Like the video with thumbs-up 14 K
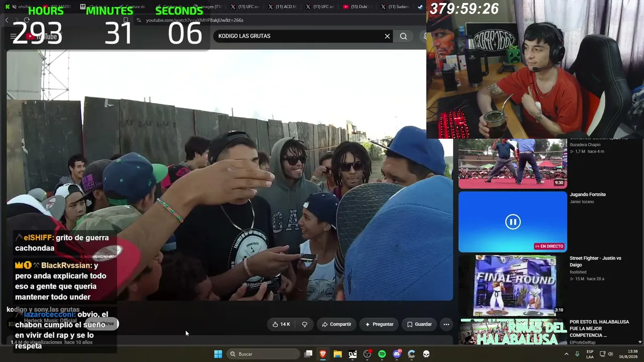 [281, 324]
